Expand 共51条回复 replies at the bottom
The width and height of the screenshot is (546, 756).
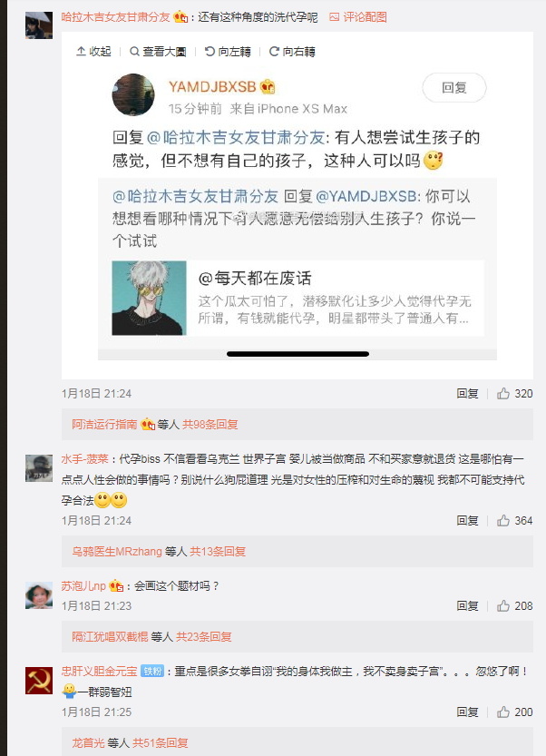(161, 743)
